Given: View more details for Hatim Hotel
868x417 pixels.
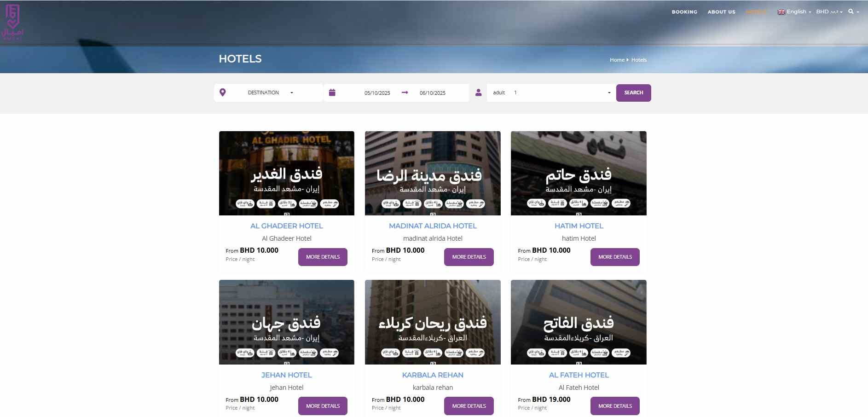Looking at the screenshot, I should pyautogui.click(x=615, y=257).
